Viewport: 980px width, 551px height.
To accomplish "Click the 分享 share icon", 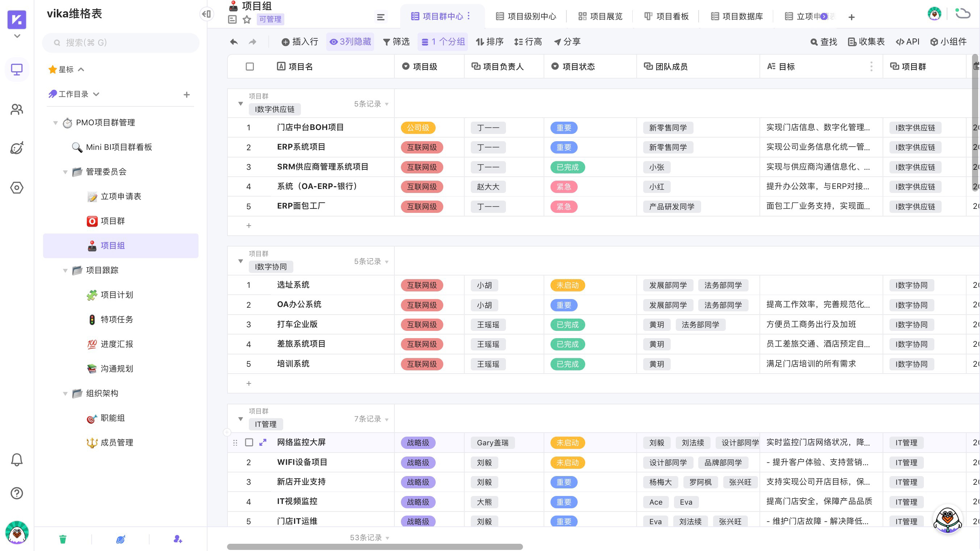I will click(x=567, y=42).
